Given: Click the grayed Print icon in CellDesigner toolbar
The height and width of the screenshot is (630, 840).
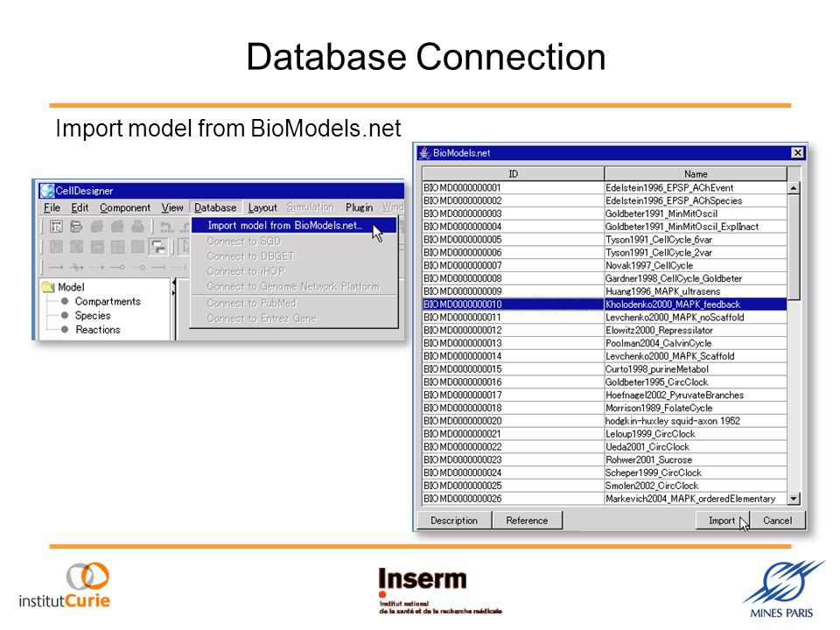Looking at the screenshot, I should (x=137, y=226).
